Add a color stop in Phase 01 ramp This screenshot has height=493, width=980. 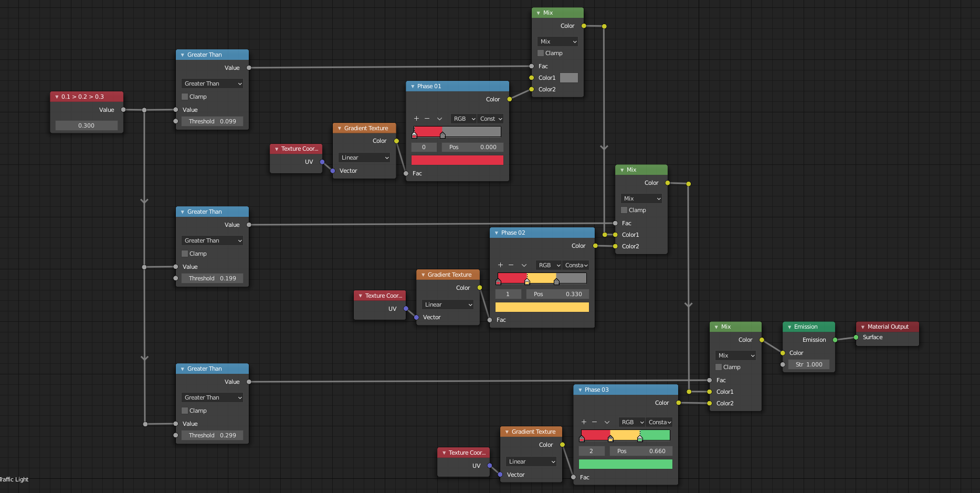[x=417, y=119]
